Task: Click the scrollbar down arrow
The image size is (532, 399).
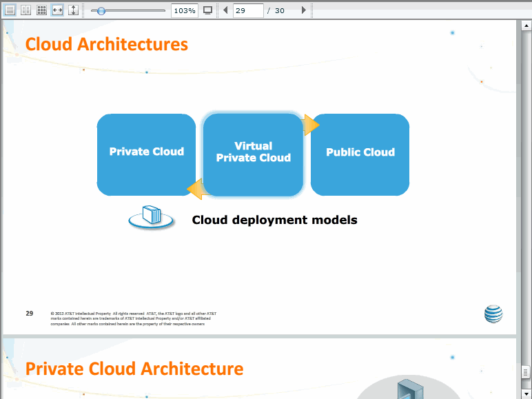Action: click(526, 393)
